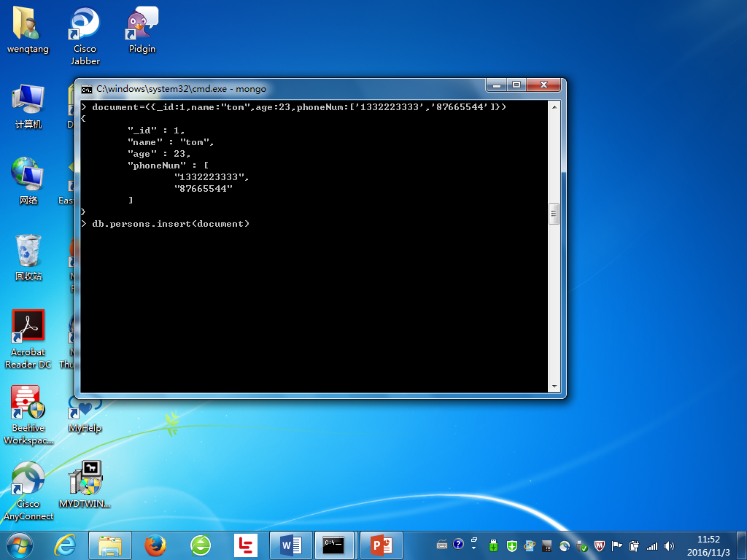Open Windows Explorer folder on taskbar
The height and width of the screenshot is (560, 747).
click(110, 545)
